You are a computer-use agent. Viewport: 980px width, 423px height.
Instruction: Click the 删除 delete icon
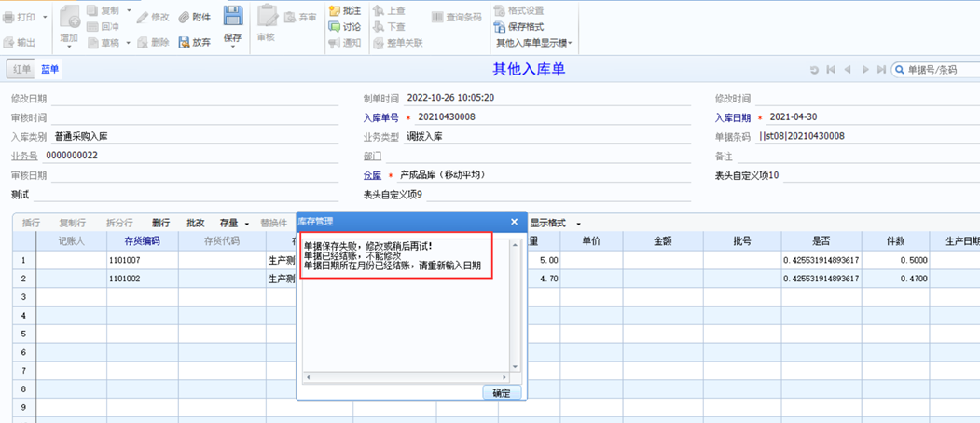[x=143, y=43]
